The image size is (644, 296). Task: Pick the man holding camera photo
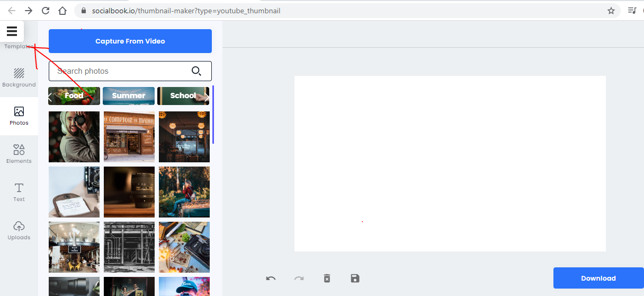point(74,137)
